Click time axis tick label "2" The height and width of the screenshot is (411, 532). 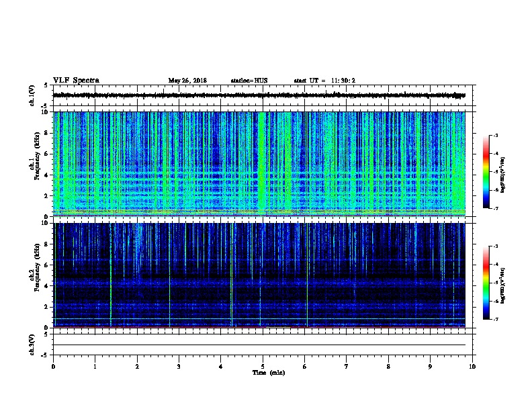(x=137, y=366)
